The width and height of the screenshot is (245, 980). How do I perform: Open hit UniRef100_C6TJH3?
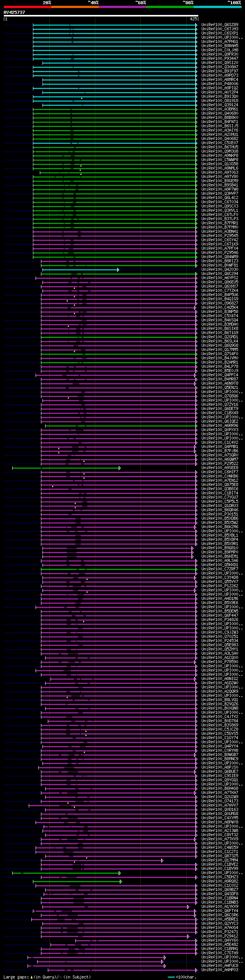click(x=220, y=29)
